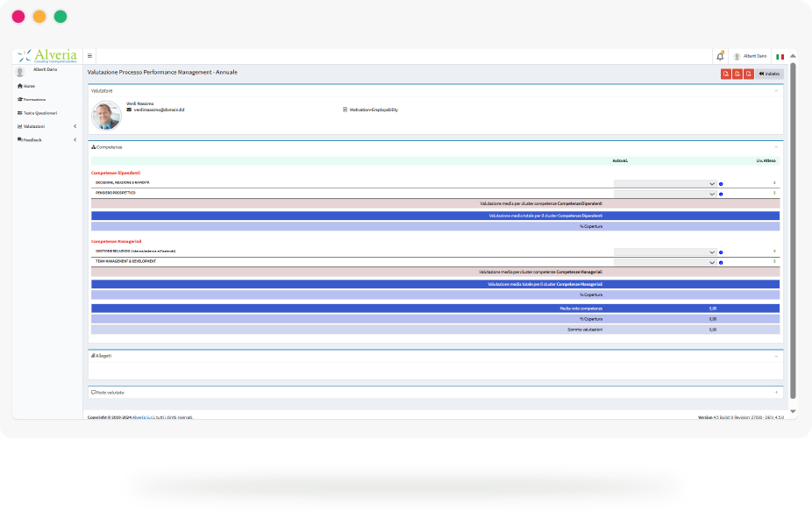Click the Media voto competenze row

coord(436,309)
